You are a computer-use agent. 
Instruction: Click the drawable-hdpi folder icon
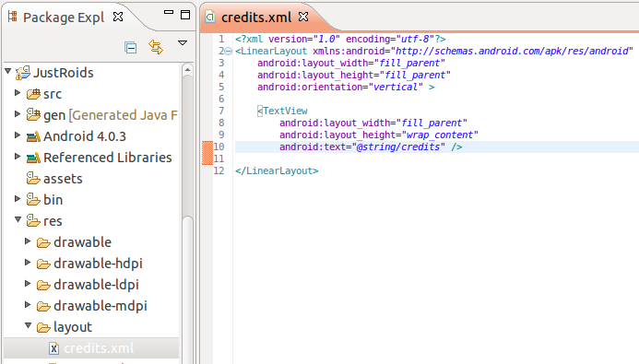click(x=43, y=264)
